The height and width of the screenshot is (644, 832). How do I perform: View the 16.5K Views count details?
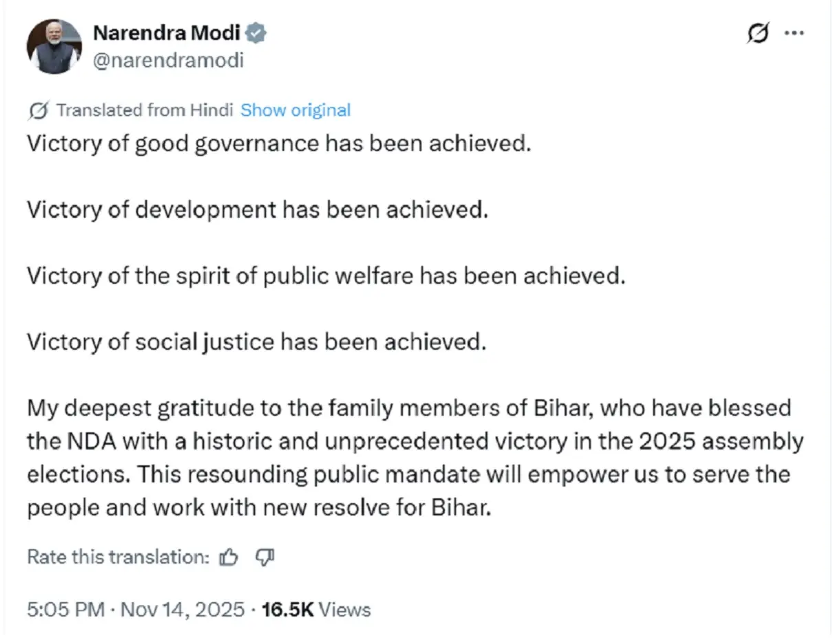point(316,610)
